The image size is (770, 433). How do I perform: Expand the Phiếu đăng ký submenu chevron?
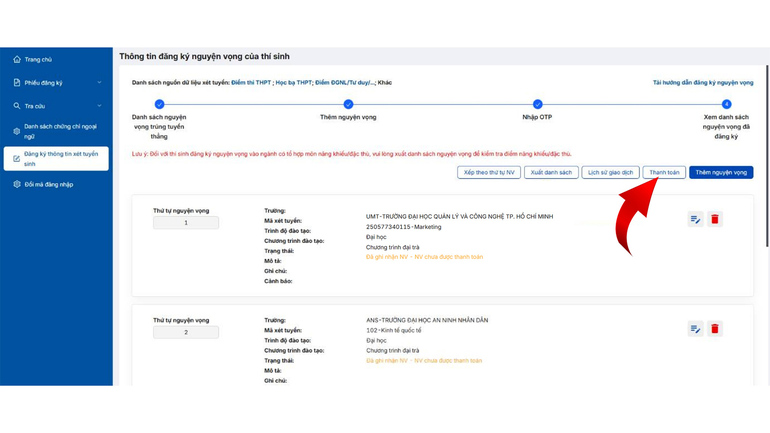tap(99, 83)
